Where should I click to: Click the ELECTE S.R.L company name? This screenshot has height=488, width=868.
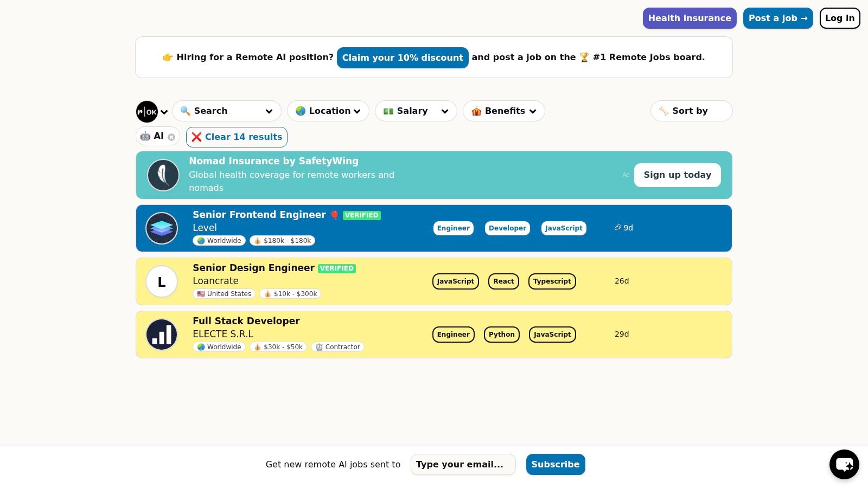coord(223,334)
